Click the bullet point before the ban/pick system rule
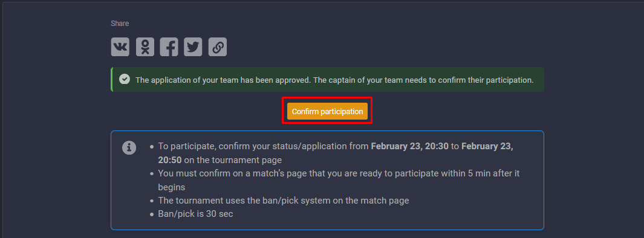The width and height of the screenshot is (644, 238). pos(152,201)
